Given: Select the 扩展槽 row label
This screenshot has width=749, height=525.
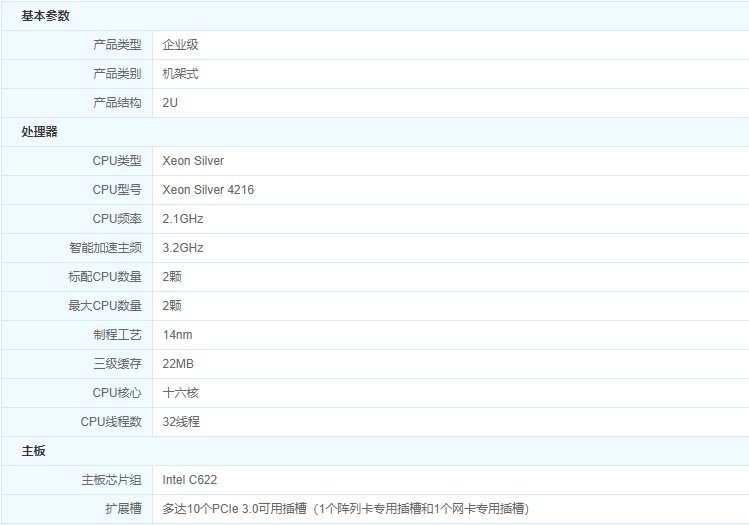Looking at the screenshot, I should pyautogui.click(x=123, y=509).
